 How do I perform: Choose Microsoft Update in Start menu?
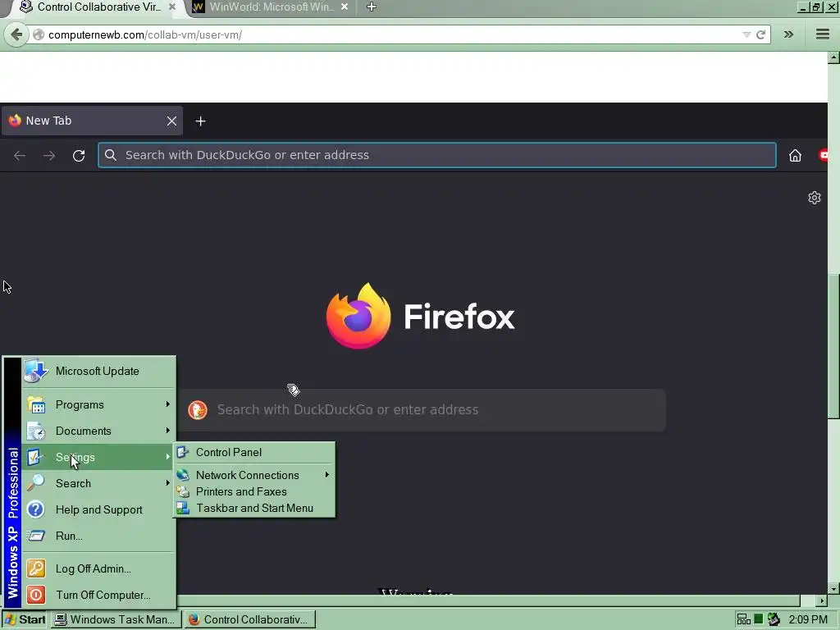(x=98, y=372)
